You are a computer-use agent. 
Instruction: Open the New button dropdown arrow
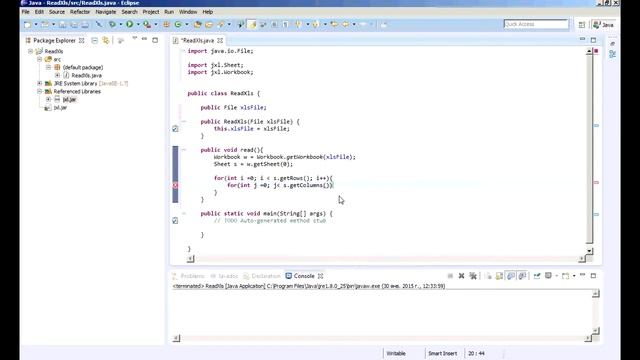click(x=36, y=24)
